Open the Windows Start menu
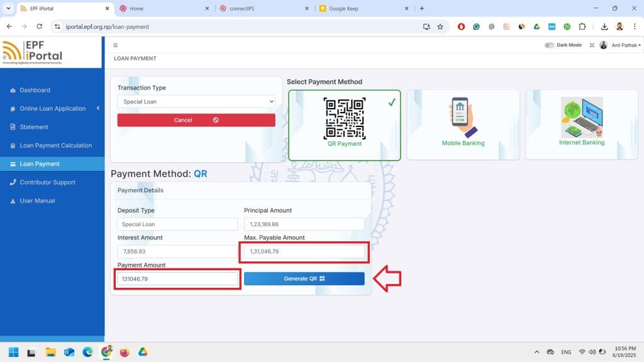This screenshot has width=644, height=362. (14, 352)
